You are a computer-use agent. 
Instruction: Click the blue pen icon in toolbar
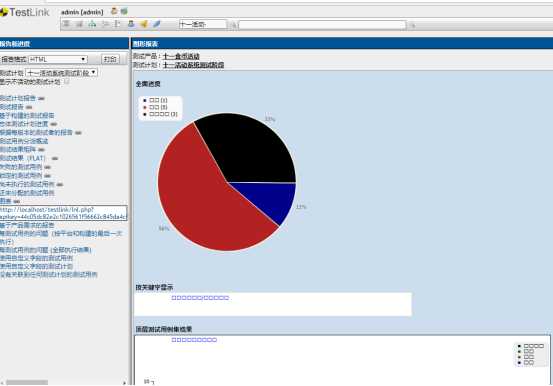pos(156,24)
